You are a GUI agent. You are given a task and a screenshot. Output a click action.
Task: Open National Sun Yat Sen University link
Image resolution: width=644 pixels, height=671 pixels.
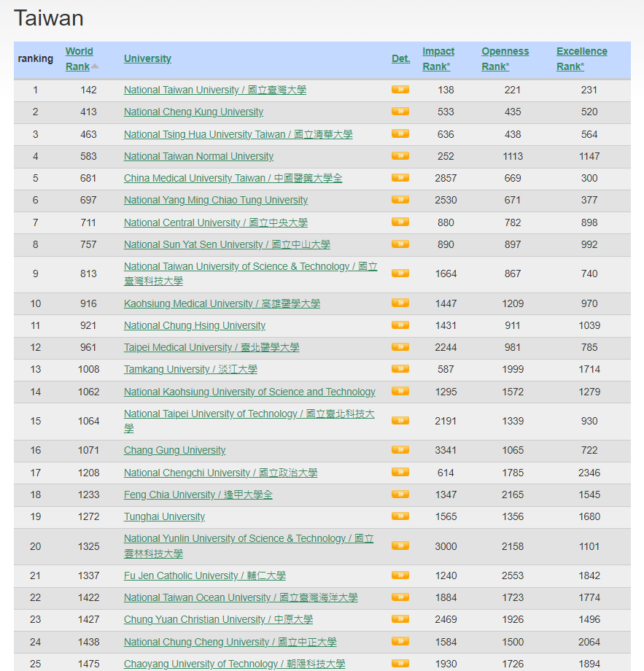click(227, 244)
